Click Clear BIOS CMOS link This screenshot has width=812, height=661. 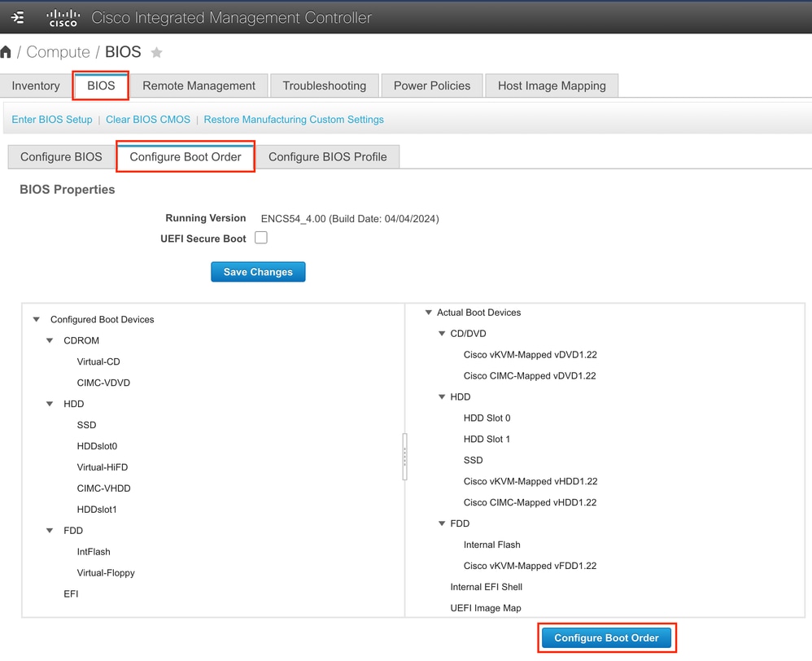coord(148,120)
